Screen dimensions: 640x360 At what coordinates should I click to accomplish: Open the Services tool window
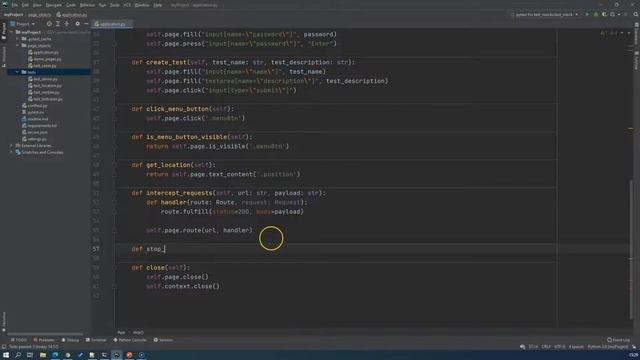pos(163,340)
